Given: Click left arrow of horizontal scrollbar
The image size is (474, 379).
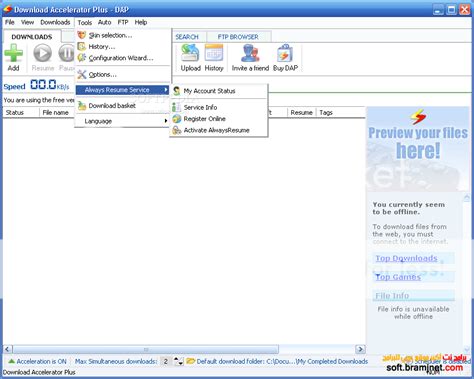Looking at the screenshot, I should pos(7,349).
